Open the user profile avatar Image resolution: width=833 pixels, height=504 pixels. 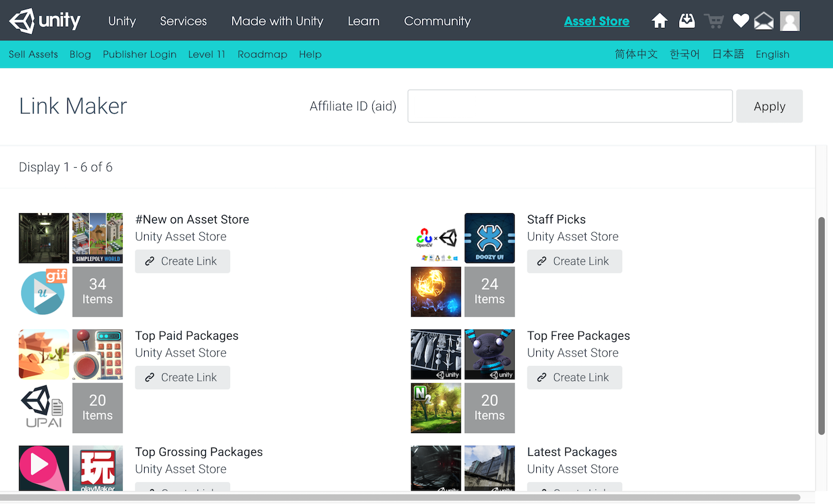790,21
